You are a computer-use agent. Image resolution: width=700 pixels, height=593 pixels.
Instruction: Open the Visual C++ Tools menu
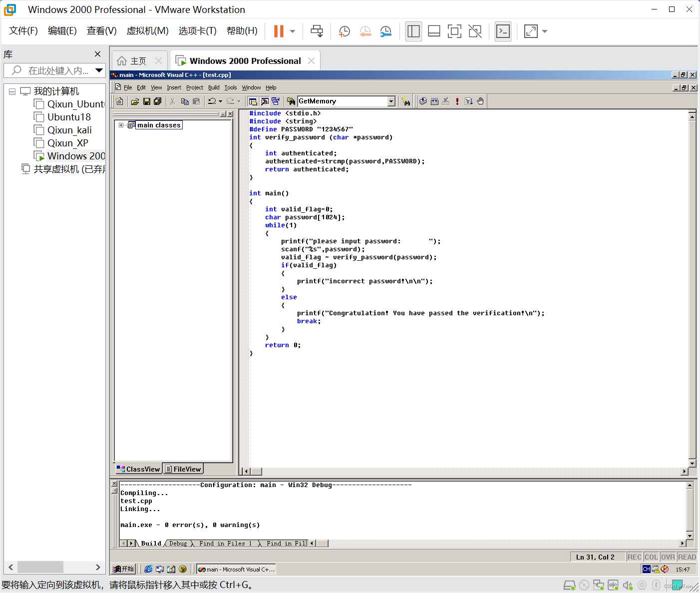(230, 87)
